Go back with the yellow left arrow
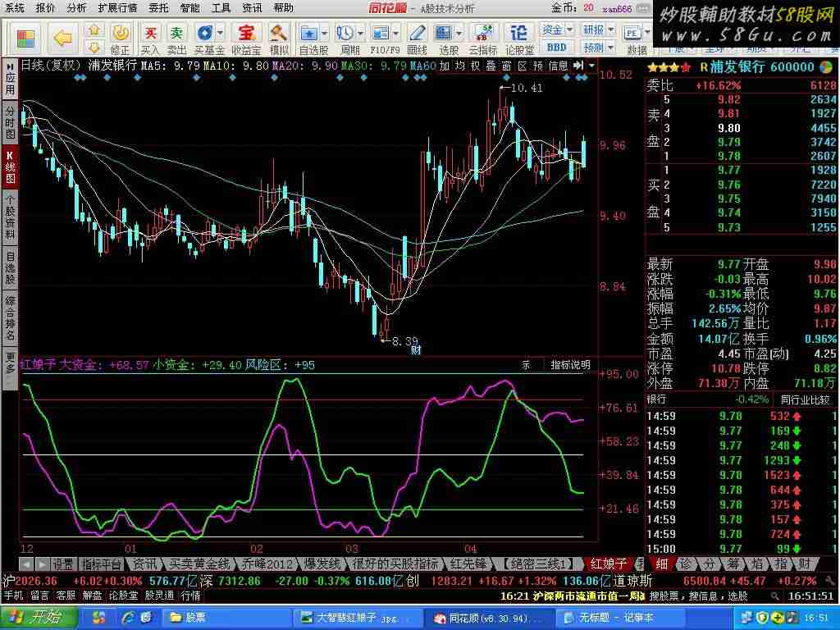Screen dimensions: 840x630 coord(63,39)
